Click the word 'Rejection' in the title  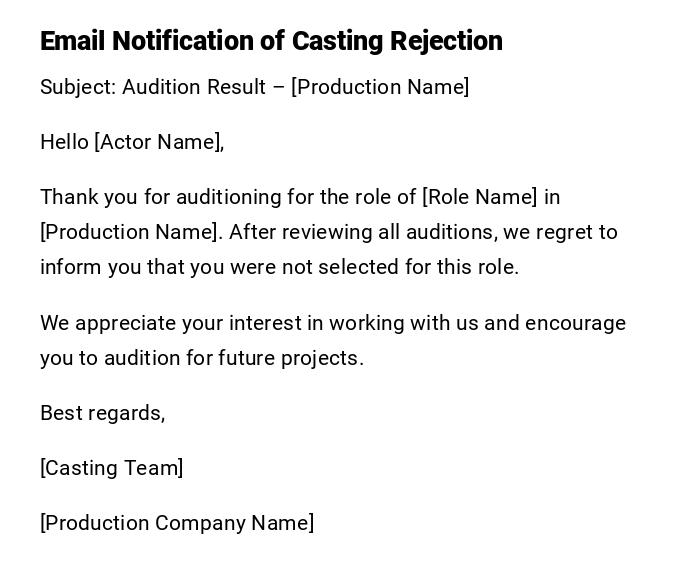tap(446, 41)
